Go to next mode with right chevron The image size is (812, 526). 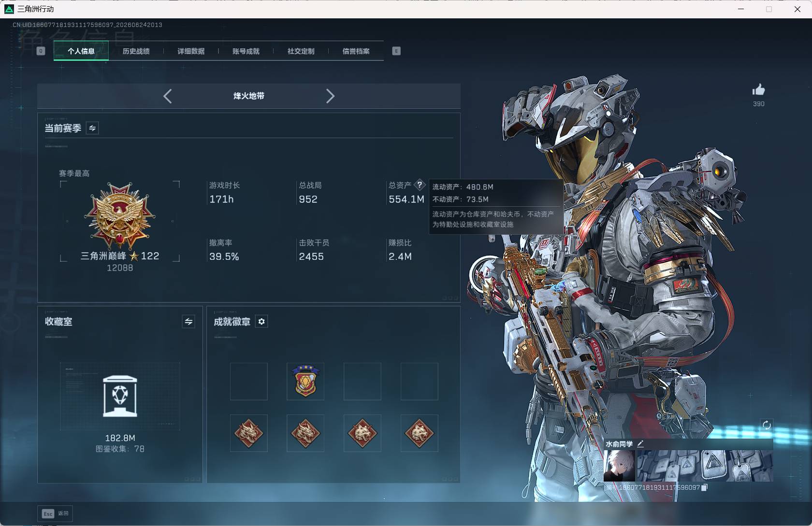coord(330,96)
